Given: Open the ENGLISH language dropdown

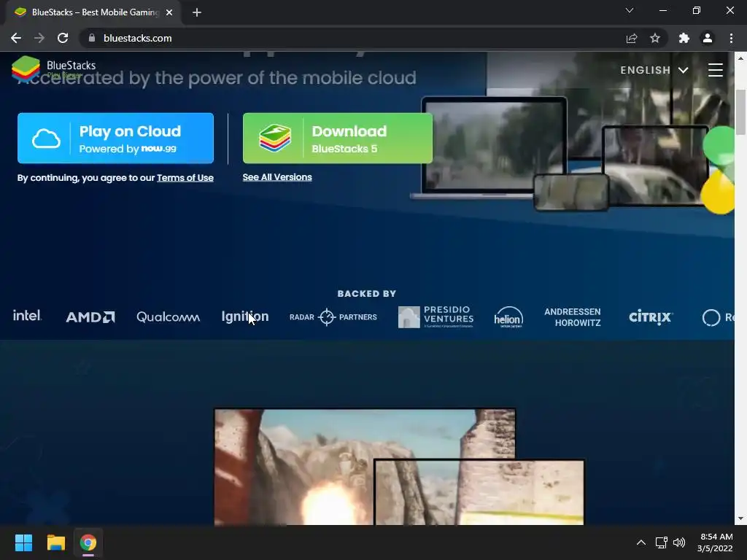Looking at the screenshot, I should [654, 70].
